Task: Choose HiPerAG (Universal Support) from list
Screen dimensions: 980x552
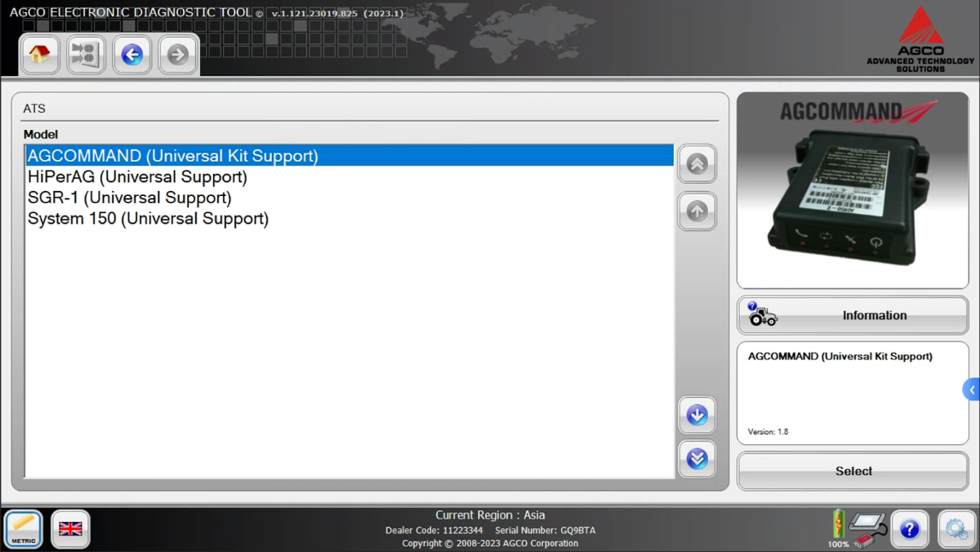Action: click(137, 176)
